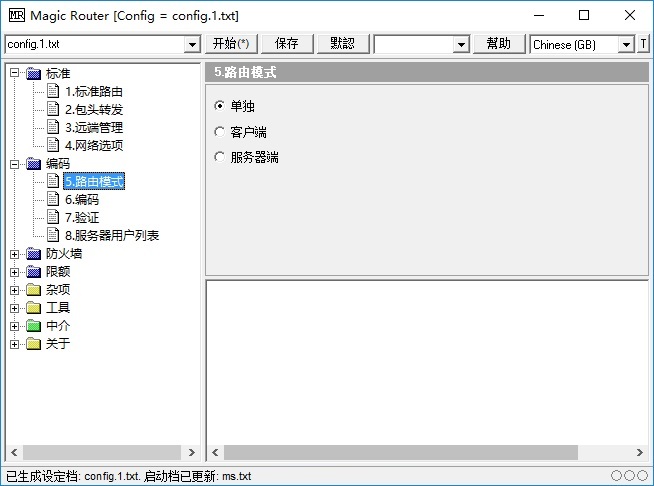Click the 标准 folder icon
Image resolution: width=654 pixels, height=486 pixels.
[34, 74]
